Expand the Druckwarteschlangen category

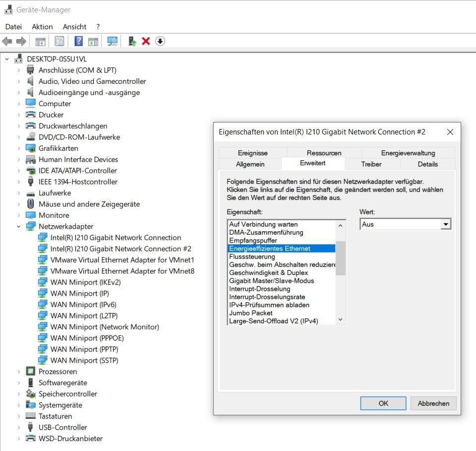[19, 126]
